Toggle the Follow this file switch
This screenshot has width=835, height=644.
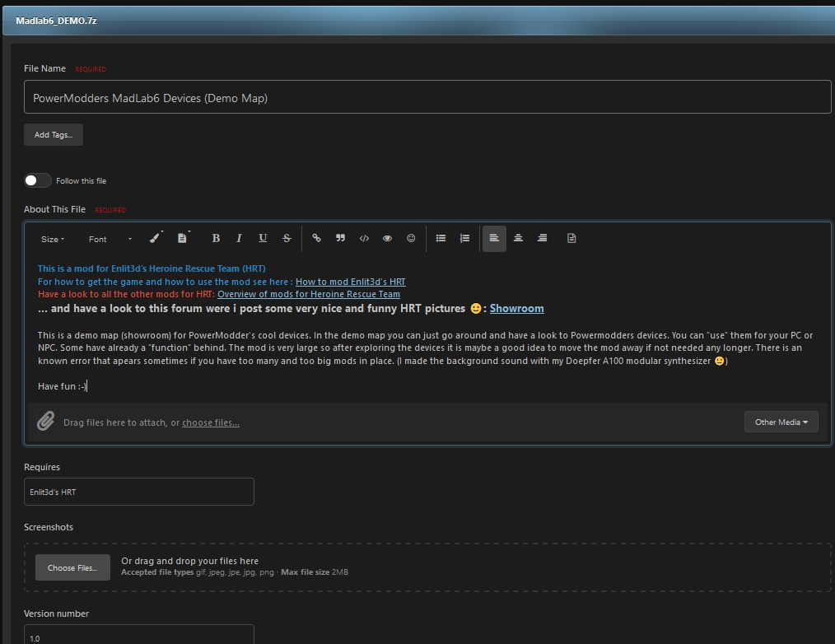click(x=37, y=180)
